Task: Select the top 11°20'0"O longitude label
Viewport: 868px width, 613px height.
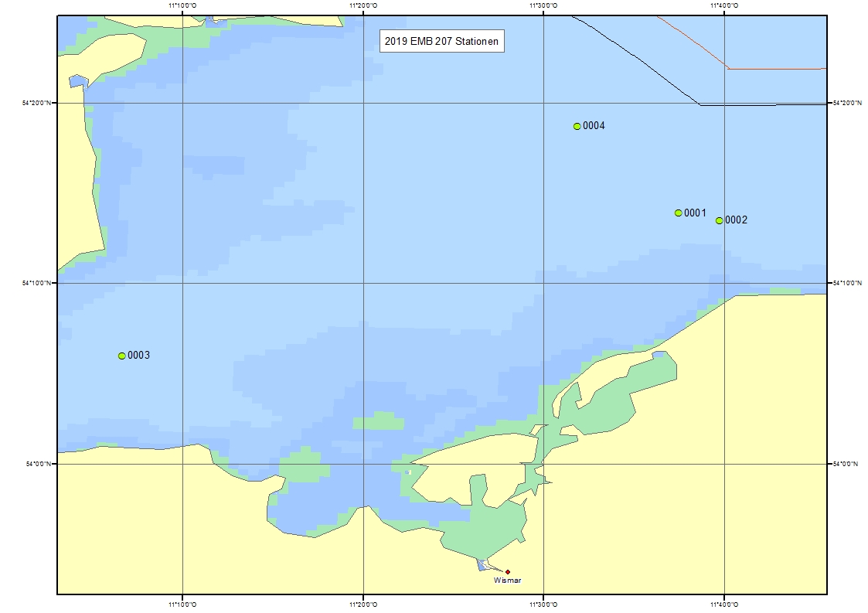Action: tap(363, 5)
